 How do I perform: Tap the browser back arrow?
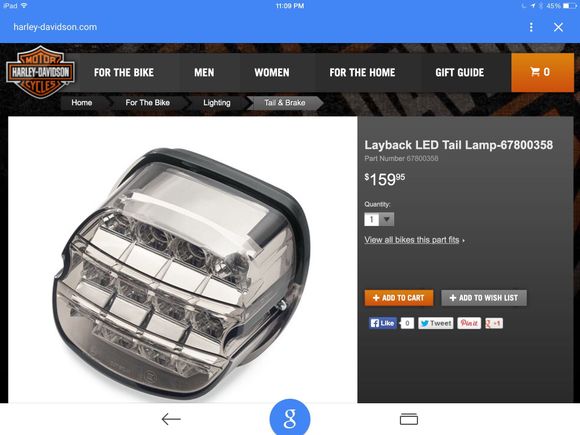(171, 419)
